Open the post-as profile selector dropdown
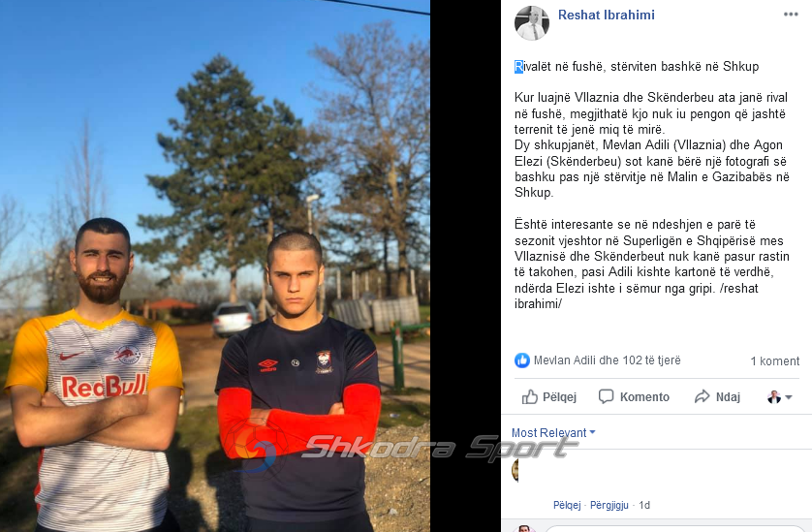The width and height of the screenshot is (812, 532). pyautogui.click(x=779, y=397)
